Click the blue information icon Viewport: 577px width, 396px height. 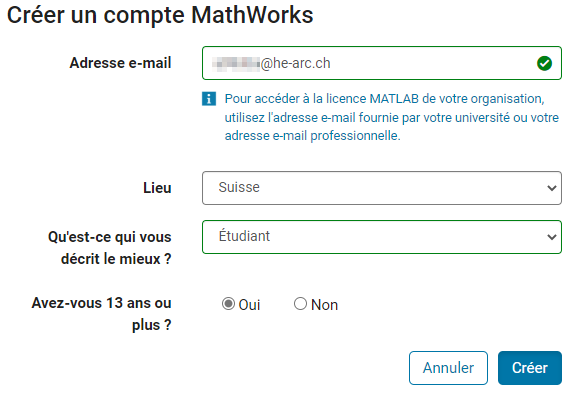click(x=209, y=99)
